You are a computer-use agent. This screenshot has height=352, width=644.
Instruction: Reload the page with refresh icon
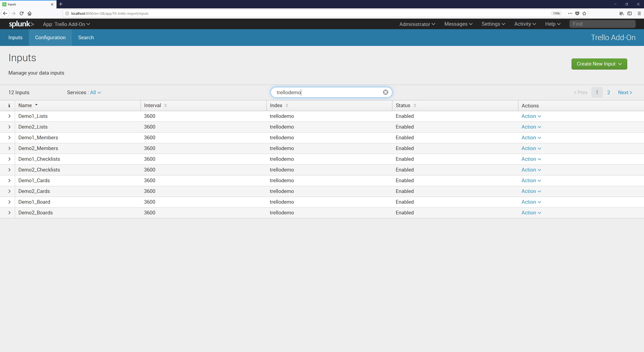point(21,13)
